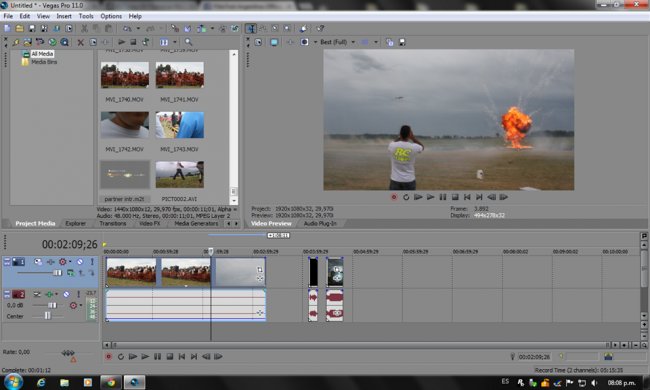
Task: Mute video track 1
Action: click(80, 262)
